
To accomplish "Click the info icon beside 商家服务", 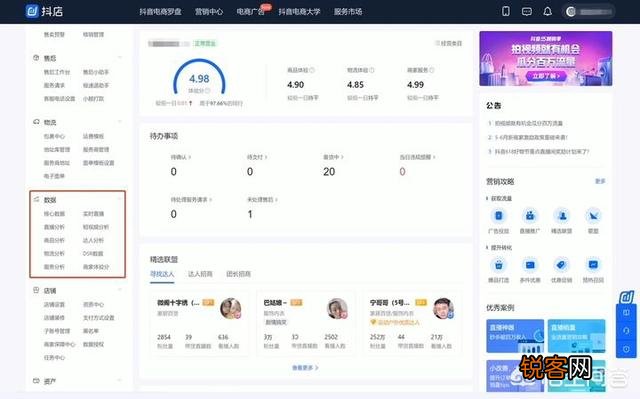I will click(x=432, y=70).
